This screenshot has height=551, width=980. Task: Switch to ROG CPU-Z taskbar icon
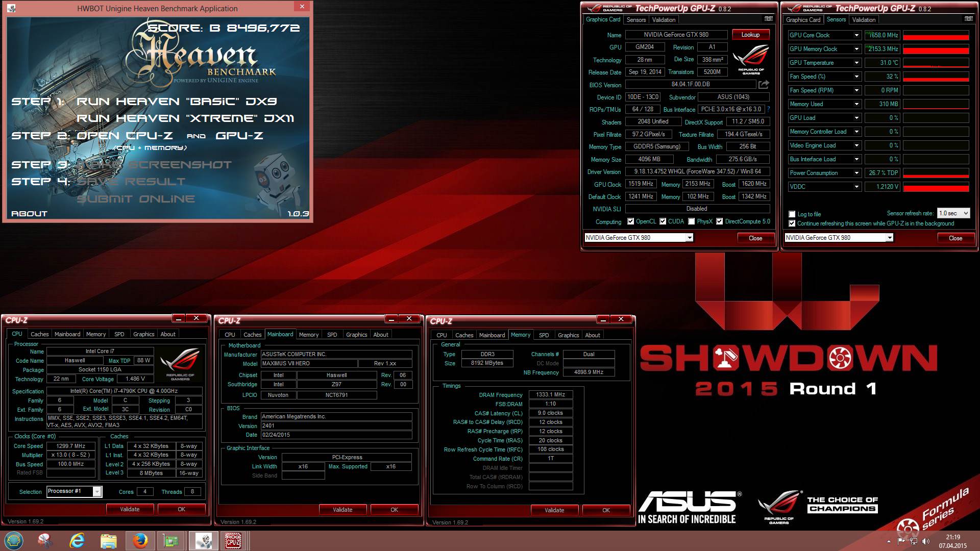pyautogui.click(x=233, y=541)
